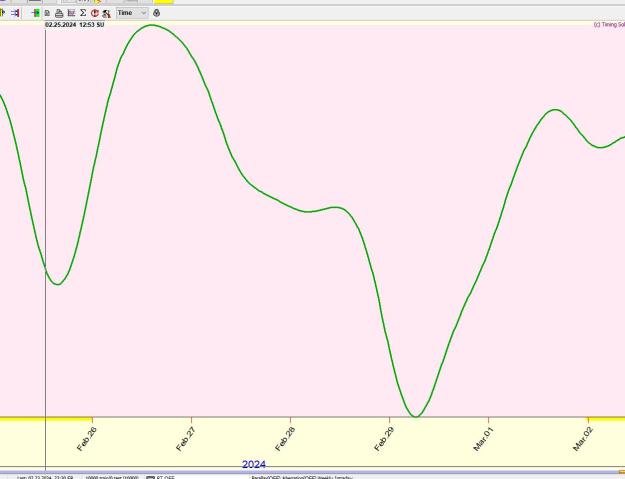
Task: Click the figure icon next to Time dropdown
Action: [106, 14]
